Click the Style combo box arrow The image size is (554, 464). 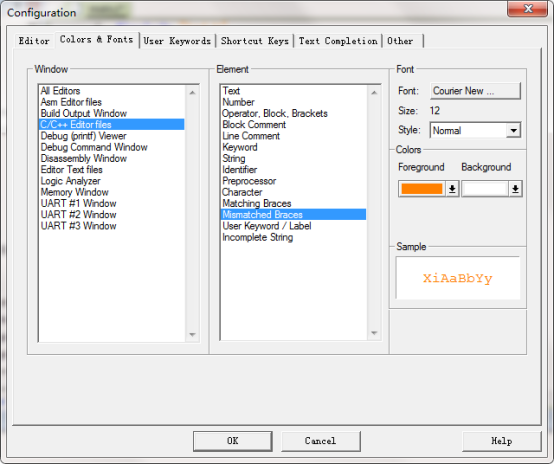[x=513, y=130]
